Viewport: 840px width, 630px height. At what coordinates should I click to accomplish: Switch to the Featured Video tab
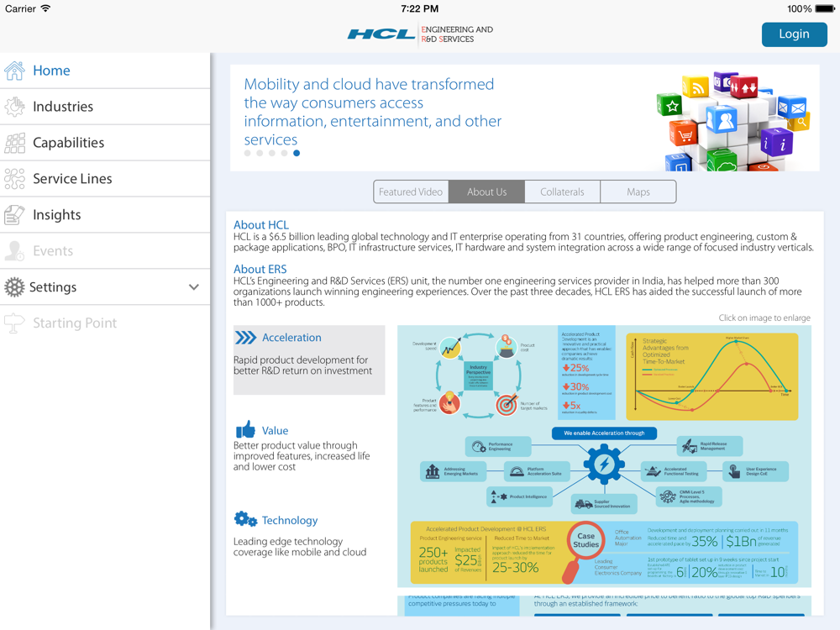point(411,192)
